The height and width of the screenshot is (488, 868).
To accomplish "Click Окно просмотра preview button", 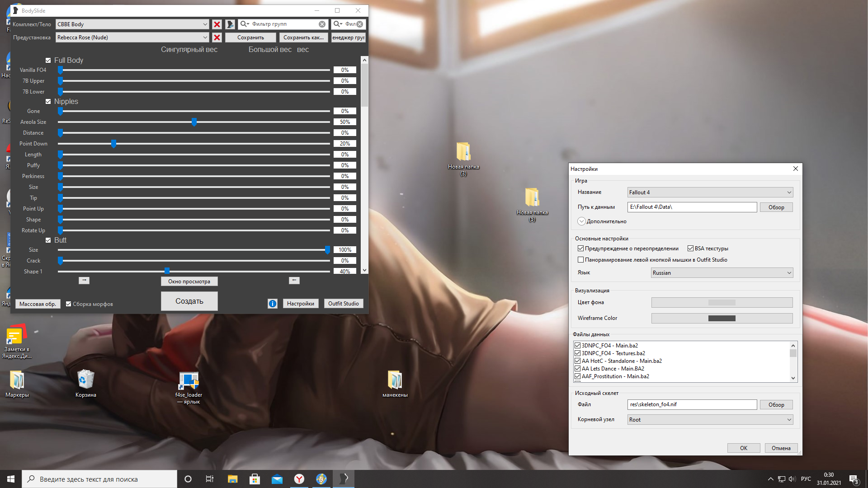I will (x=189, y=282).
